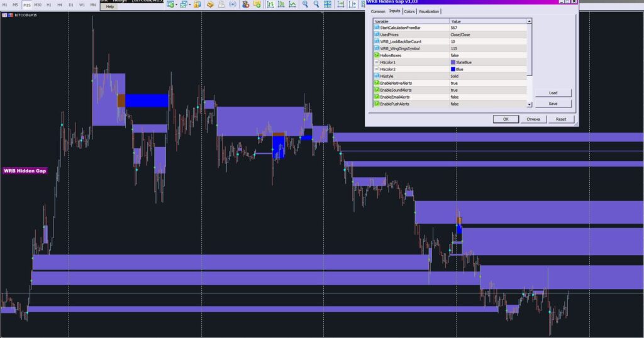Click the Load button
644x338 pixels.
(x=553, y=93)
